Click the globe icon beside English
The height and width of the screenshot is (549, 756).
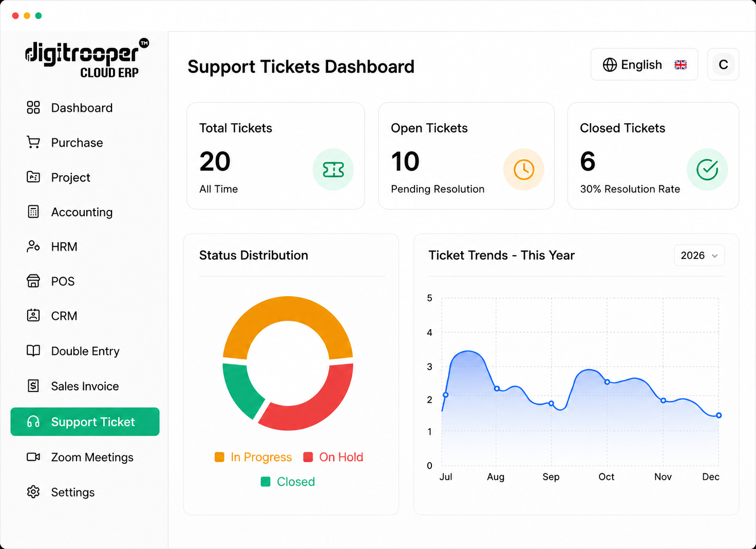(610, 65)
